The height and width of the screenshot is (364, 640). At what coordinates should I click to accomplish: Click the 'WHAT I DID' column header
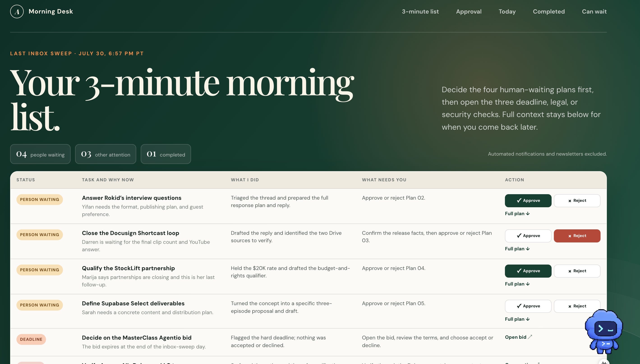pos(245,180)
